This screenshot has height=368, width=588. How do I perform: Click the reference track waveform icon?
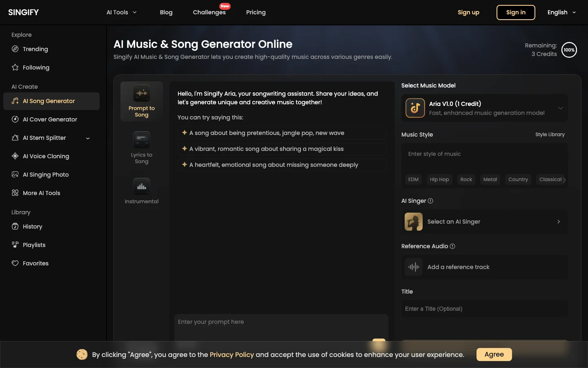pos(414,267)
